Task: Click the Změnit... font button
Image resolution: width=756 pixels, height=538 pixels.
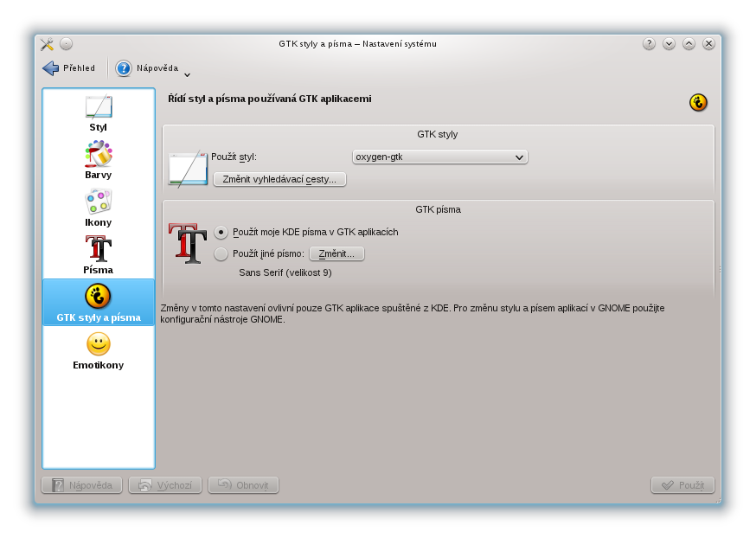Action: (x=336, y=253)
